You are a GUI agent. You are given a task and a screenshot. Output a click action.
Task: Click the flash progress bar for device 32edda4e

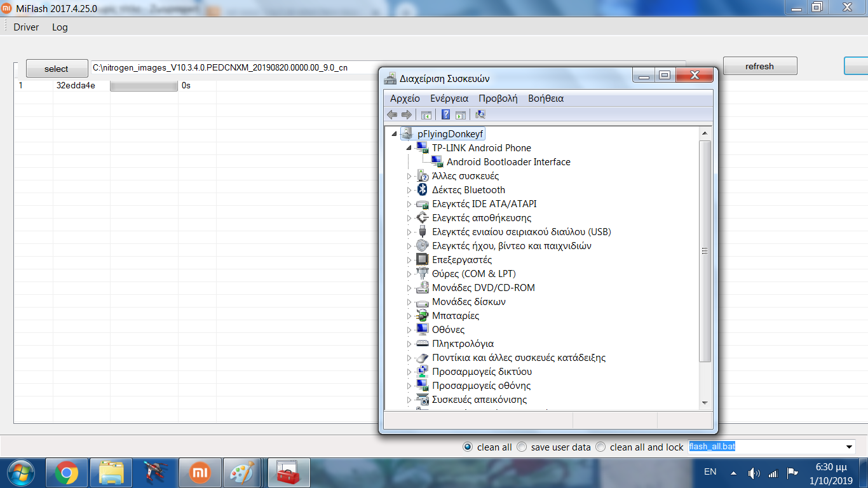click(x=144, y=86)
